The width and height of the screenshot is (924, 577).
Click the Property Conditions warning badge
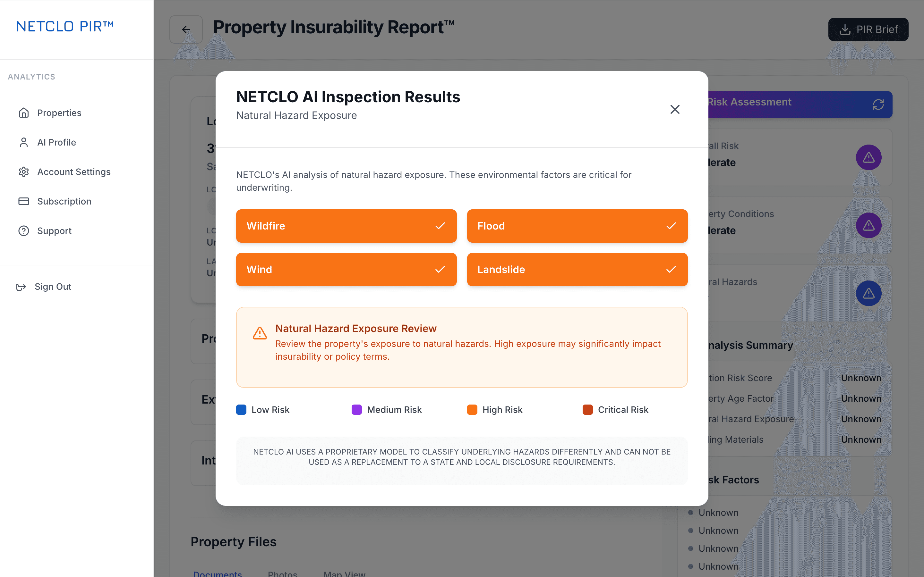(868, 225)
